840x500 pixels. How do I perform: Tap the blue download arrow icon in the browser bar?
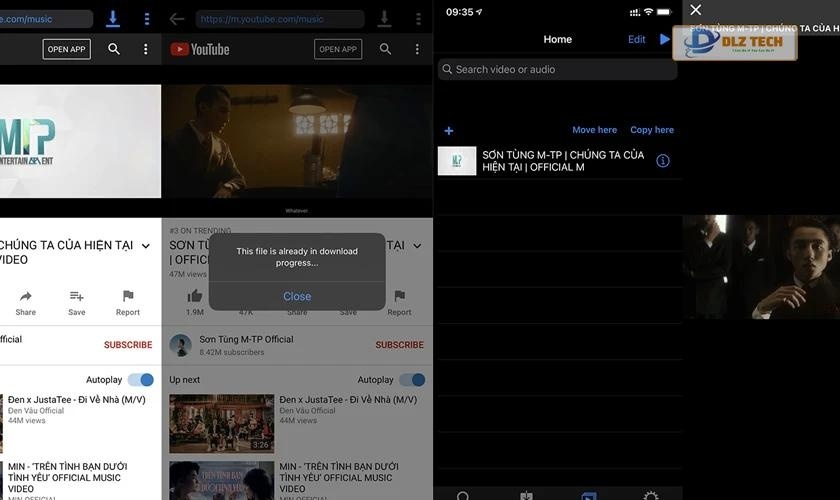pos(113,19)
